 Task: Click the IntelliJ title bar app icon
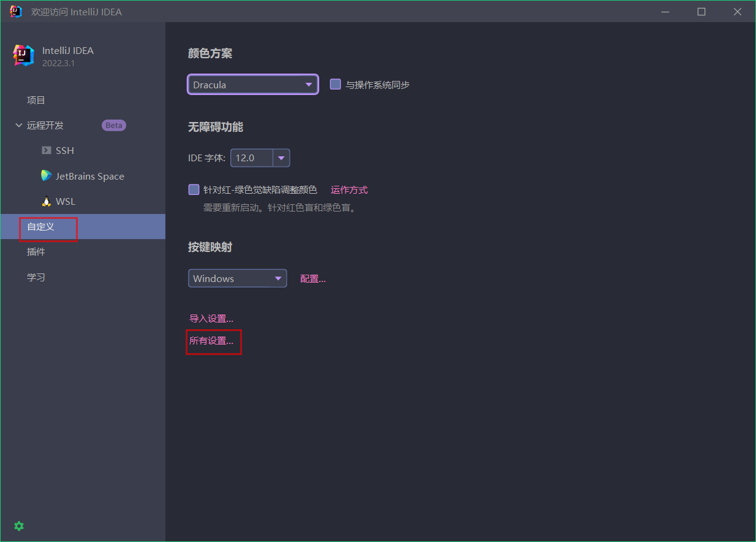point(16,12)
